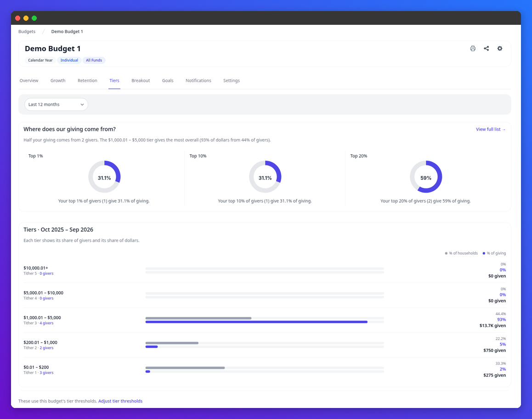
Task: Click the share icon
Action: (486, 49)
